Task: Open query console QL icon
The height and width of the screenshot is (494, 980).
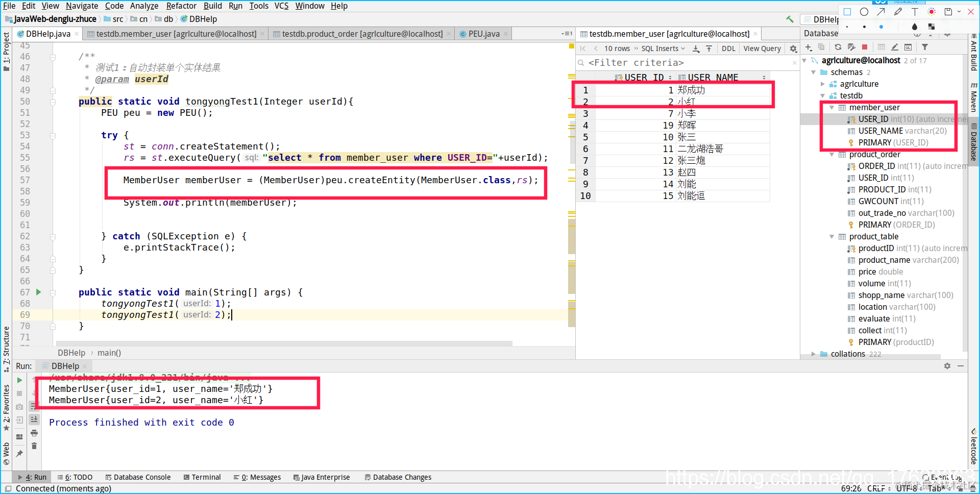Action: [x=908, y=47]
